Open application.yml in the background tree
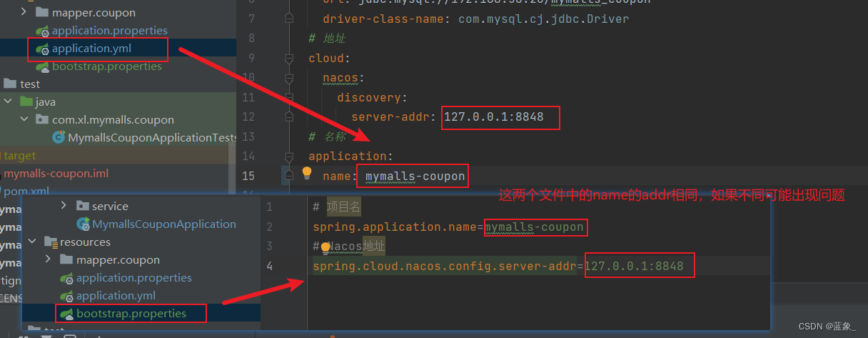 coord(91,49)
